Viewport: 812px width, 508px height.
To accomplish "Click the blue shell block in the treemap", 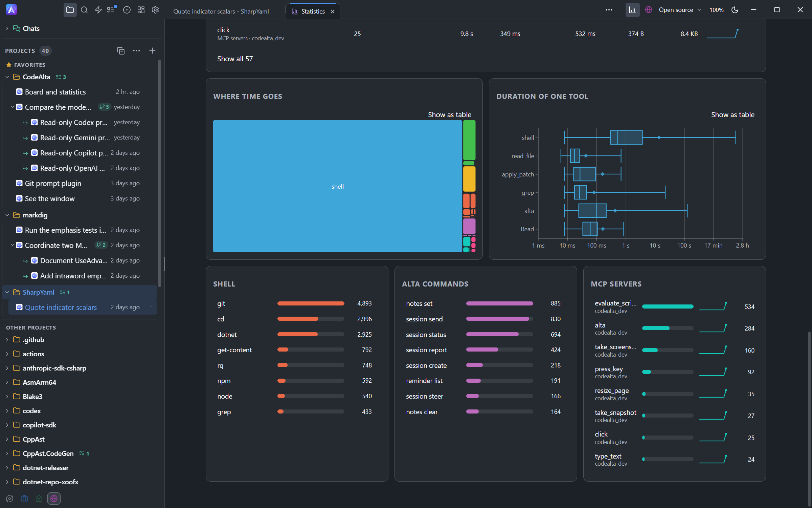I will point(337,186).
